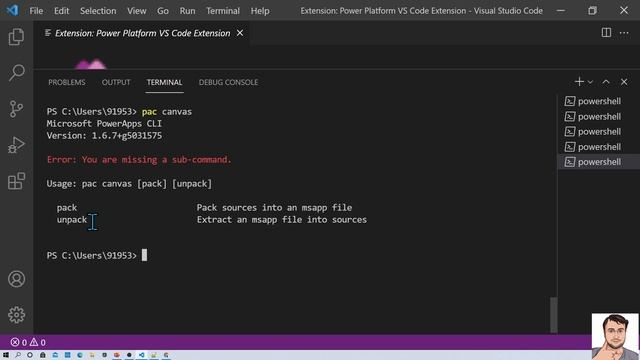Open the Go menu
The width and height of the screenshot is (640, 360).
click(163, 11)
